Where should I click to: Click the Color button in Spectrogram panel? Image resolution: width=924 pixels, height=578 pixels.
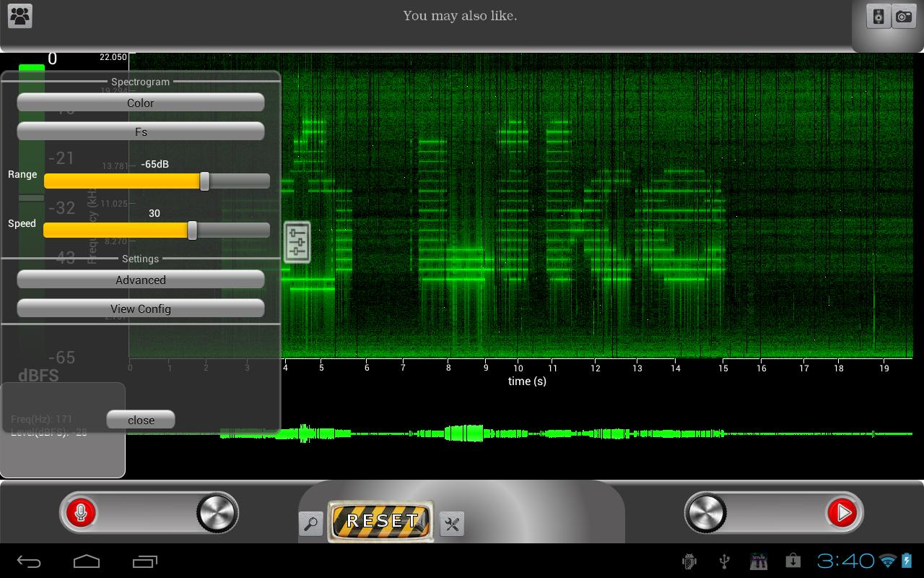[141, 103]
